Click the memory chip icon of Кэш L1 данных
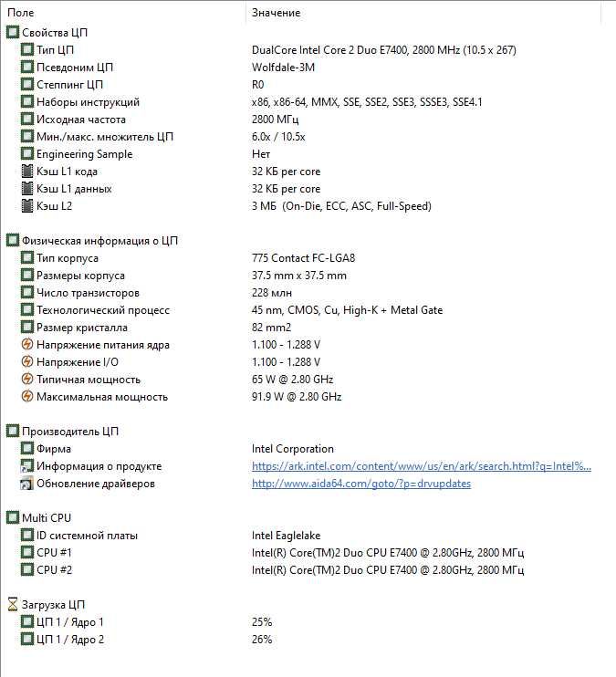Screen dimensions: 616x677 pyautogui.click(x=26, y=188)
